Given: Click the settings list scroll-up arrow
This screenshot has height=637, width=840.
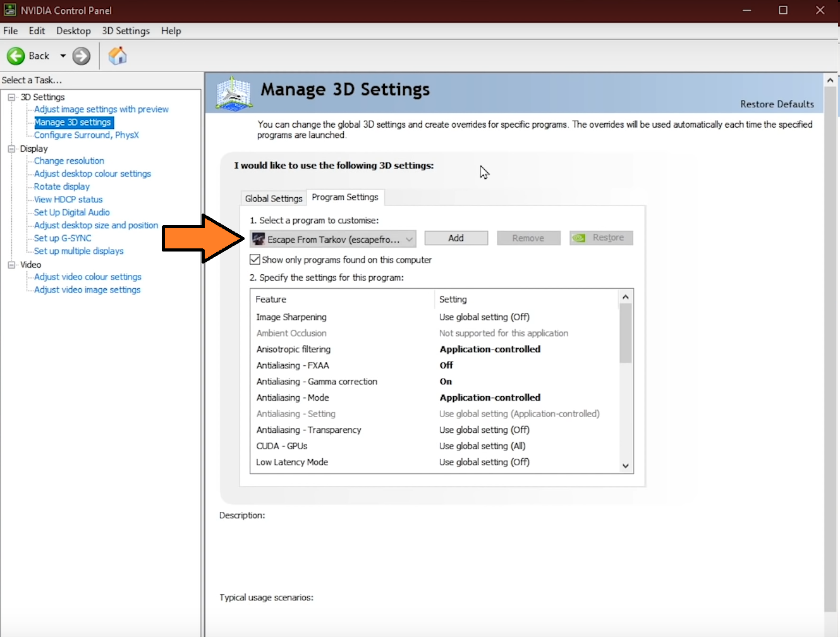Looking at the screenshot, I should click(626, 297).
